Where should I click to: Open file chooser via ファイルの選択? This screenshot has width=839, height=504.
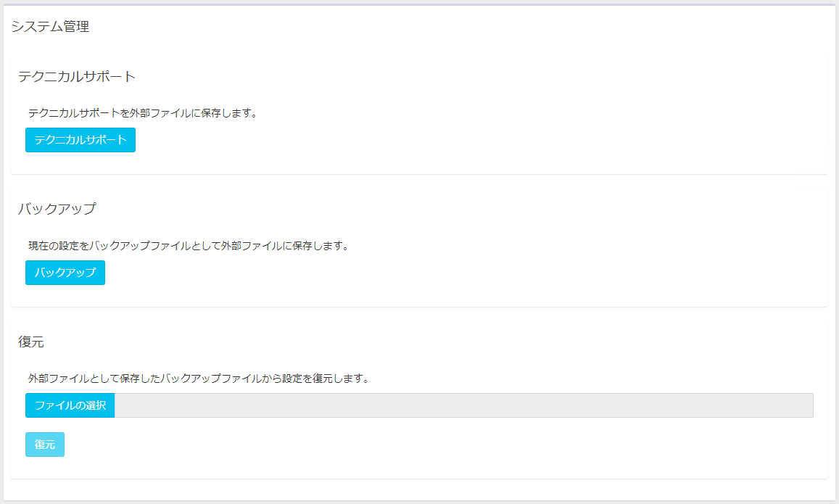pyautogui.click(x=70, y=405)
